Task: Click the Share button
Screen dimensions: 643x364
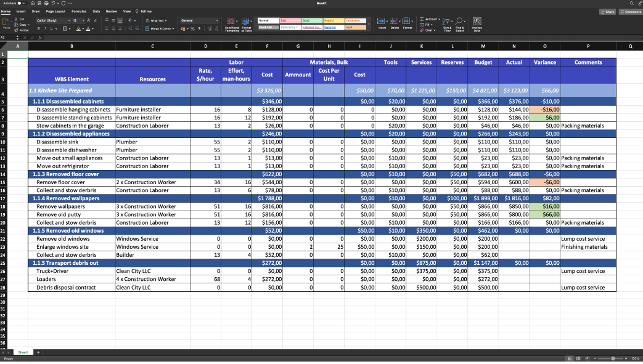Action: 608,12
